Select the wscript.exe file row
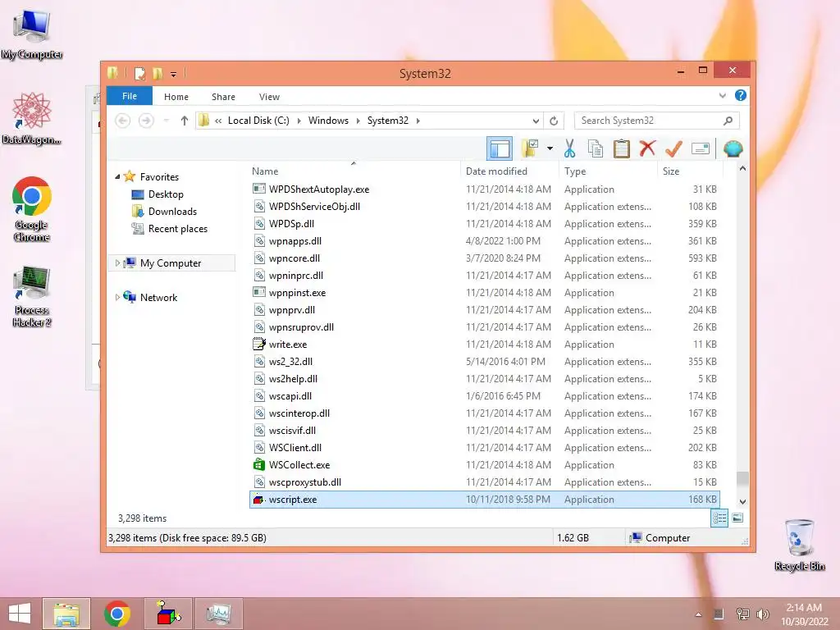The image size is (840, 630). [x=484, y=500]
